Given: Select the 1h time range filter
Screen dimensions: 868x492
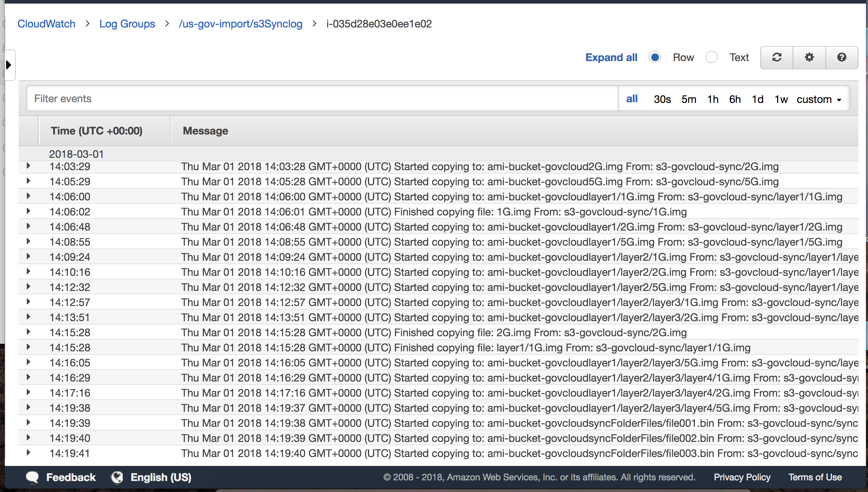Looking at the screenshot, I should 713,99.
